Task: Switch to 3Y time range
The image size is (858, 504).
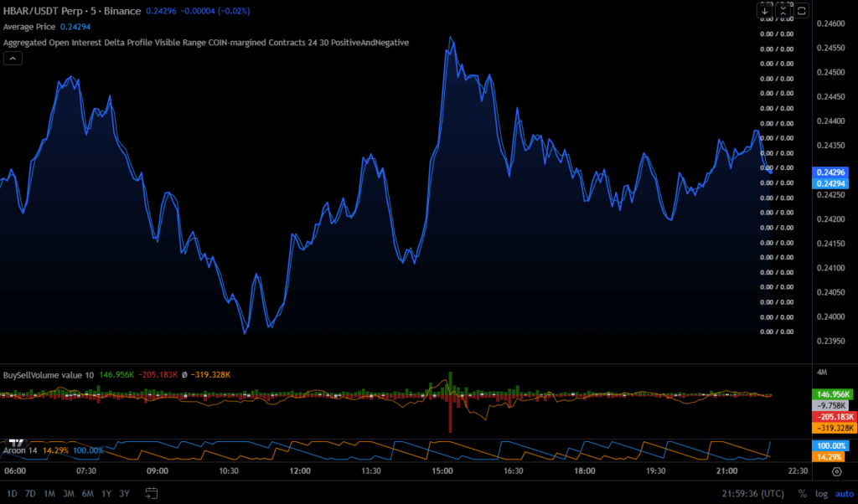Action: point(124,493)
